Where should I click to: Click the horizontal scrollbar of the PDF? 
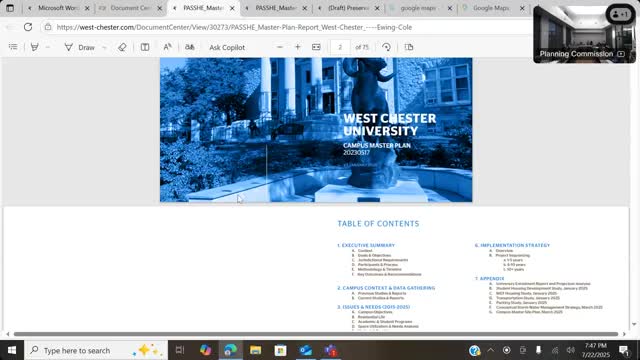click(x=316, y=334)
